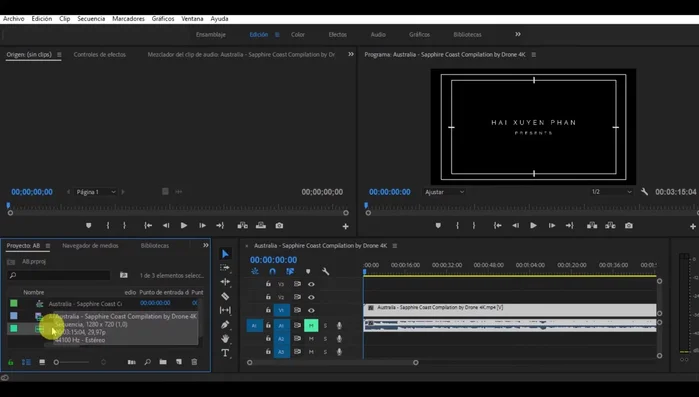699x397 pixels.
Task: Toggle timeline snapping magnet icon
Action: pyautogui.click(x=272, y=271)
